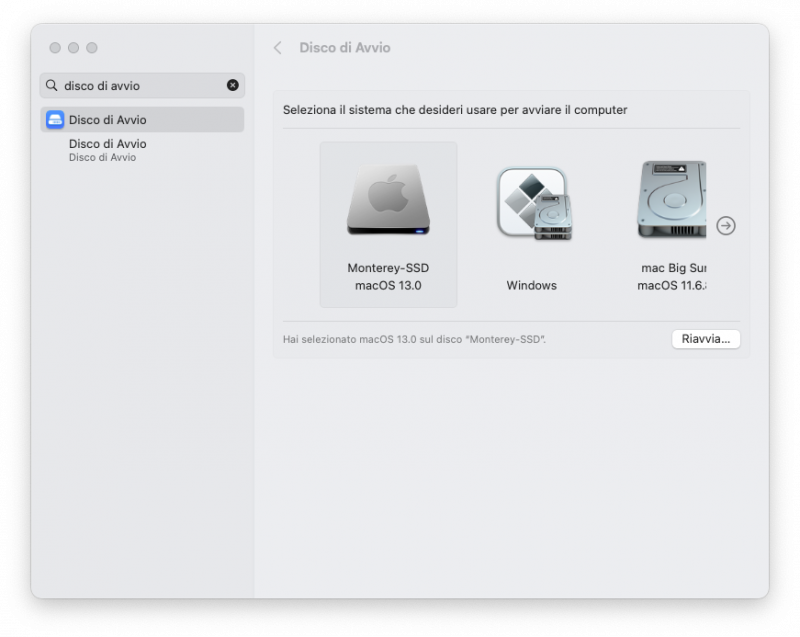Click the "Monterey-SSD" disk name label

tap(388, 268)
